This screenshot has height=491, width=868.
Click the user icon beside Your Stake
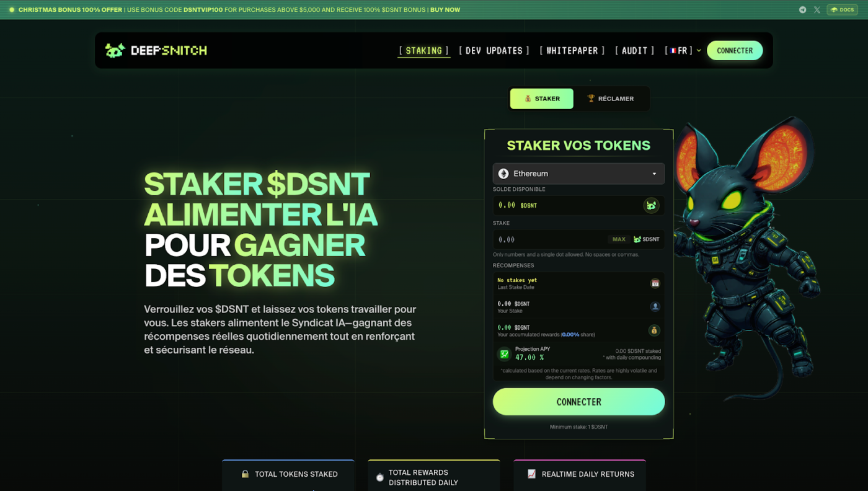(655, 307)
